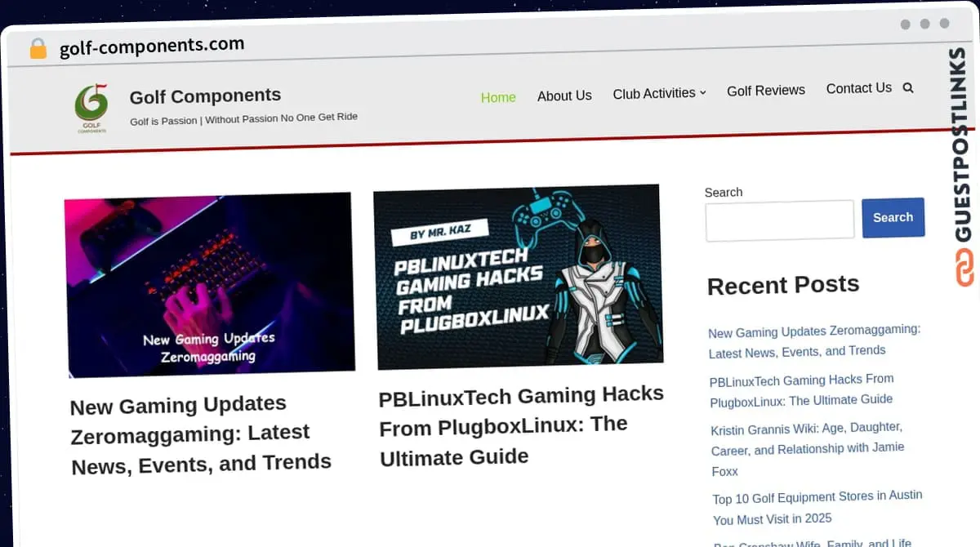Screen dimensions: 980x547
Task: Open the PBLinuxTech Gaming Hacks thumbnail image
Action: coord(518,276)
